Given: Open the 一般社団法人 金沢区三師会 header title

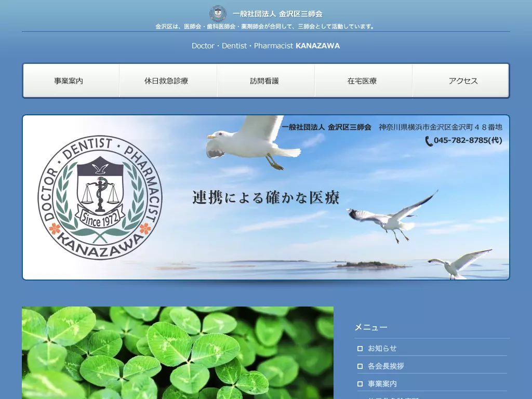Looking at the screenshot, I should [x=277, y=14].
